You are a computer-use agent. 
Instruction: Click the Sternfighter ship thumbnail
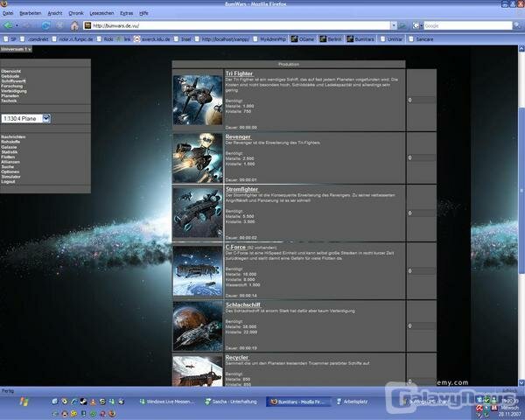[x=198, y=213]
